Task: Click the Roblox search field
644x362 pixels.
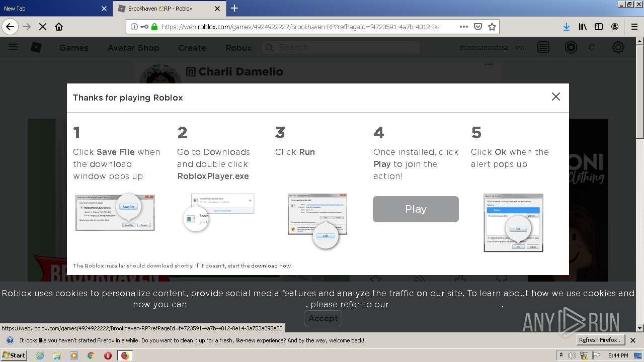Action: coord(341,47)
